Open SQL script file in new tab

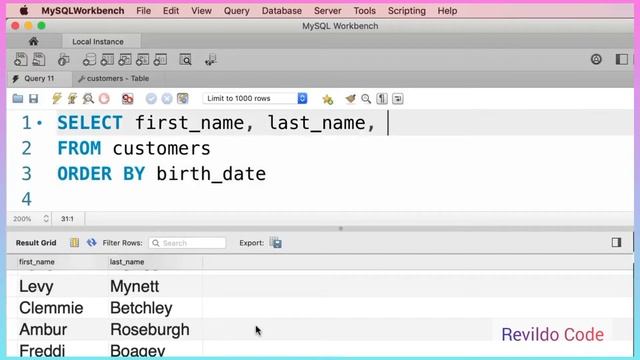(x=39, y=60)
